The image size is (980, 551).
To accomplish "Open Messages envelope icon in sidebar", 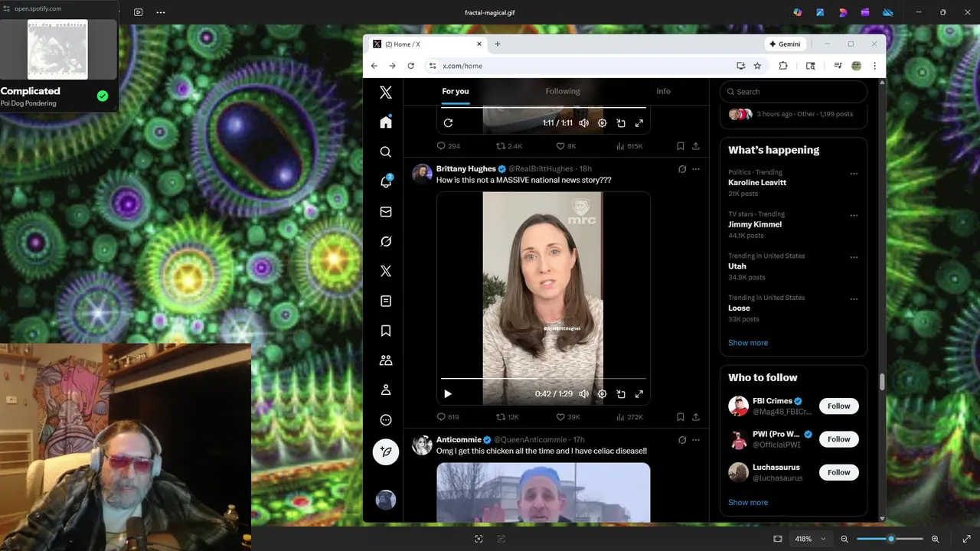I will pyautogui.click(x=386, y=212).
